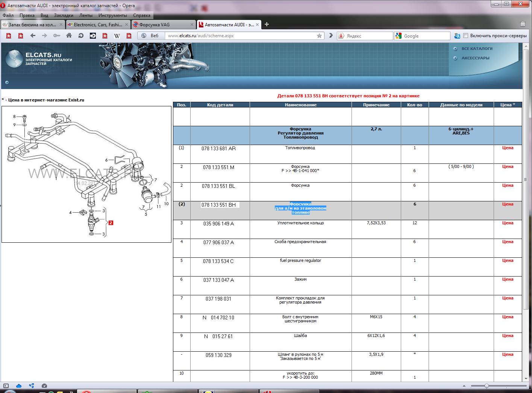Click the Yandex search engine icon
This screenshot has width=532, height=393.
341,36
